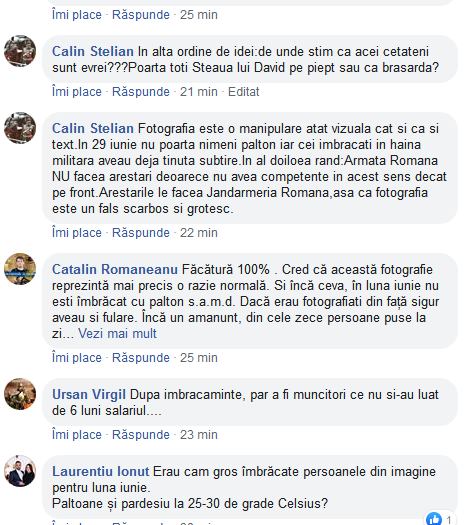Open Catalin Romaneanu's profile picture
This screenshot has width=467, height=525.
pos(20,269)
